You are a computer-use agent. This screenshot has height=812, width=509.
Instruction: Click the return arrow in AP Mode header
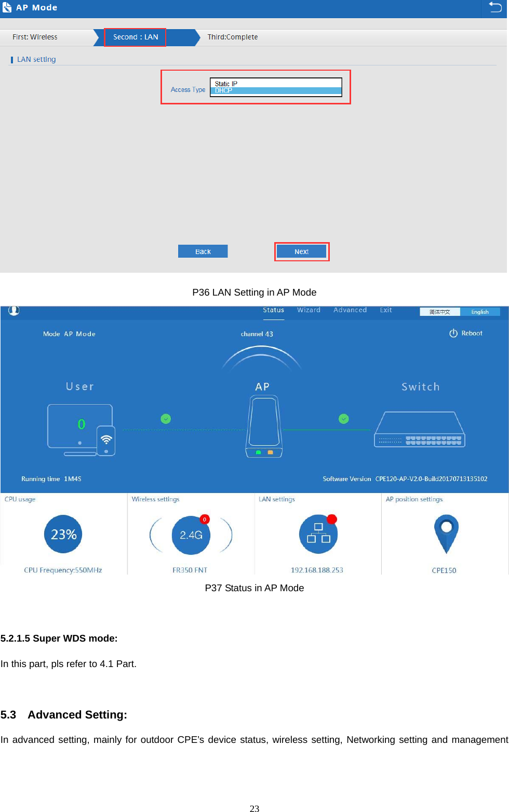494,8
